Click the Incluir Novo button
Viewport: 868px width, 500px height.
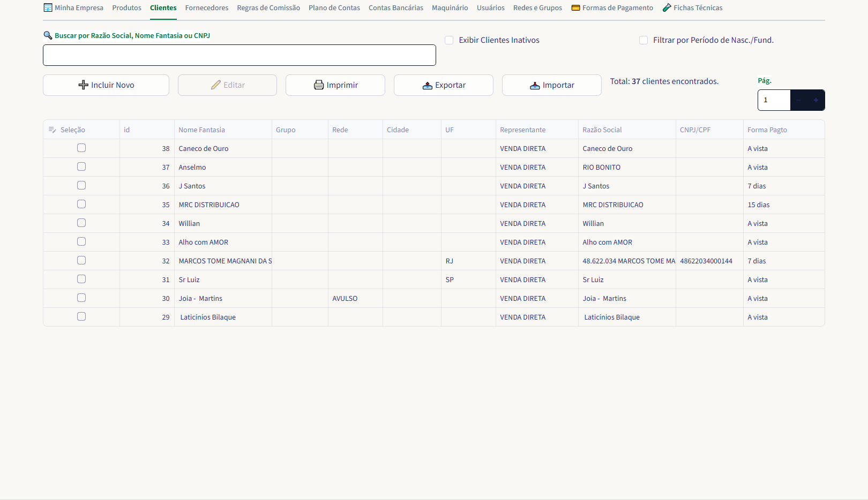tap(106, 85)
